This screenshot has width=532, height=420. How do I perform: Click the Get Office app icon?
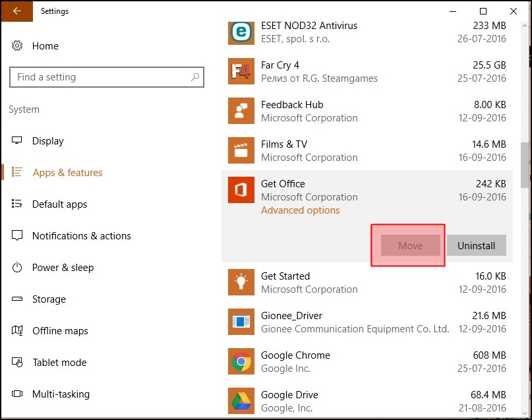tap(241, 190)
